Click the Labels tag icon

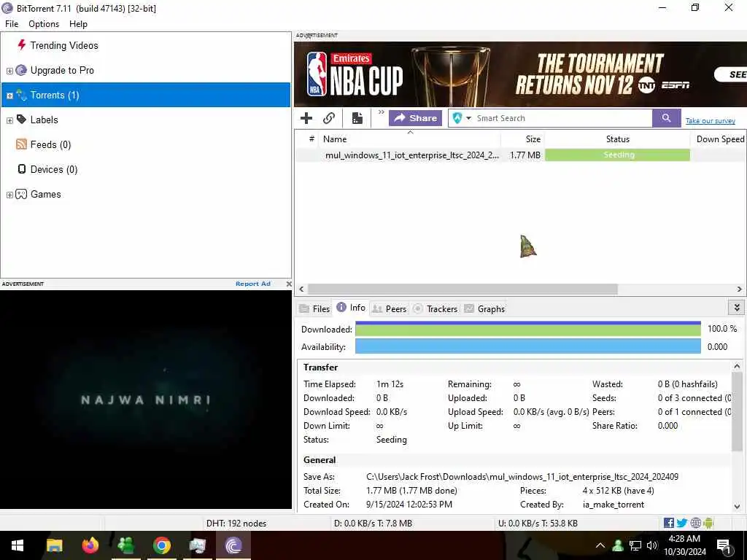(21, 120)
